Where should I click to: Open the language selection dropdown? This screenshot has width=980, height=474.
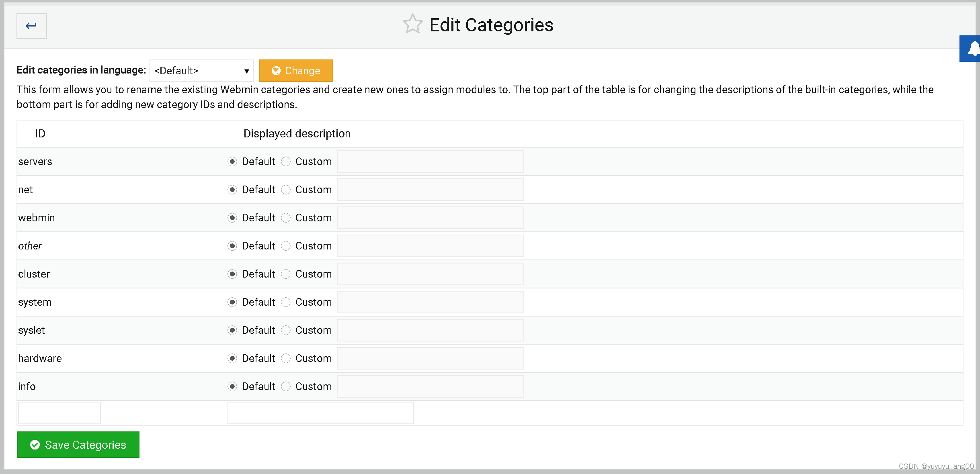(x=201, y=71)
